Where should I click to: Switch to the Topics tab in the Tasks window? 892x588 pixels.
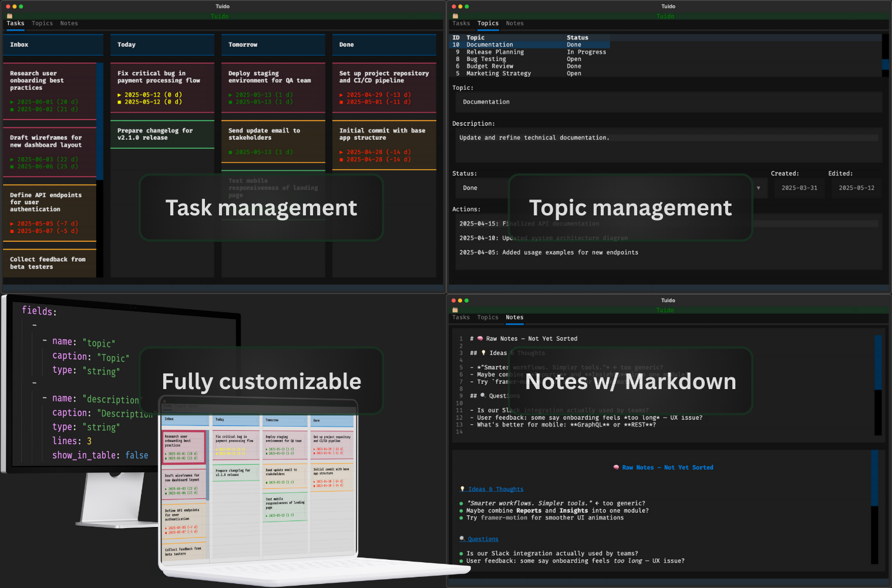click(42, 23)
